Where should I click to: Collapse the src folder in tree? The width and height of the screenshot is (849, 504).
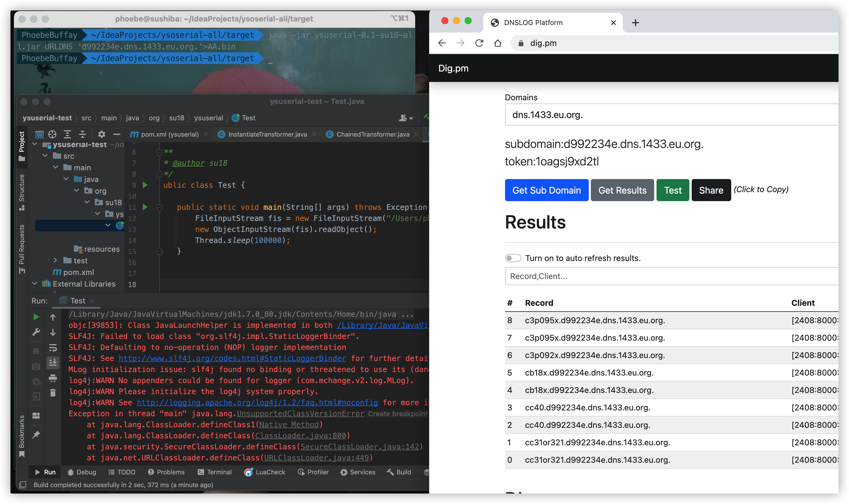[x=45, y=156]
